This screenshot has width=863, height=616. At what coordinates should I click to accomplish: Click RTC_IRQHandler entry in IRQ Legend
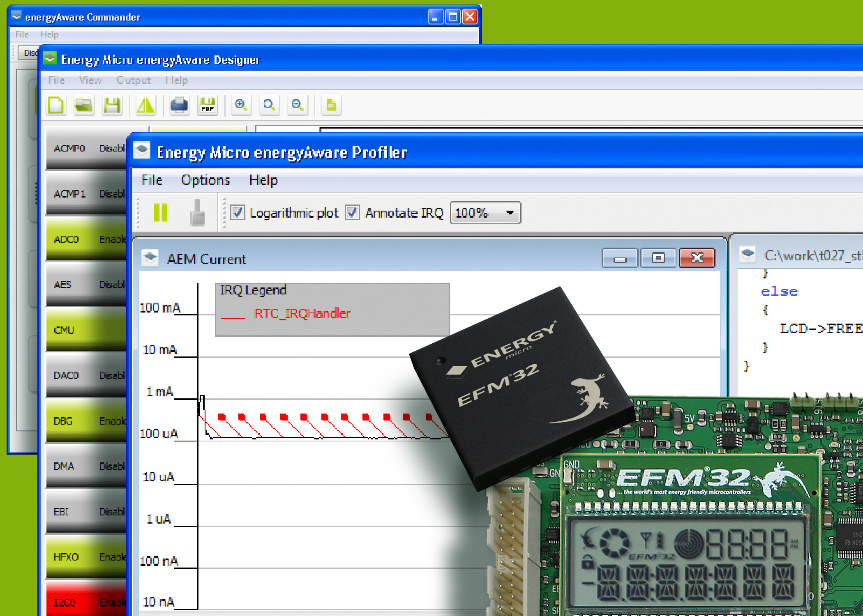click(302, 313)
